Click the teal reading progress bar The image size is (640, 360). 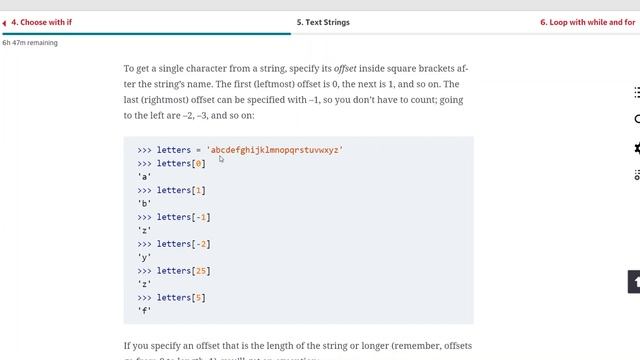[x=147, y=34]
